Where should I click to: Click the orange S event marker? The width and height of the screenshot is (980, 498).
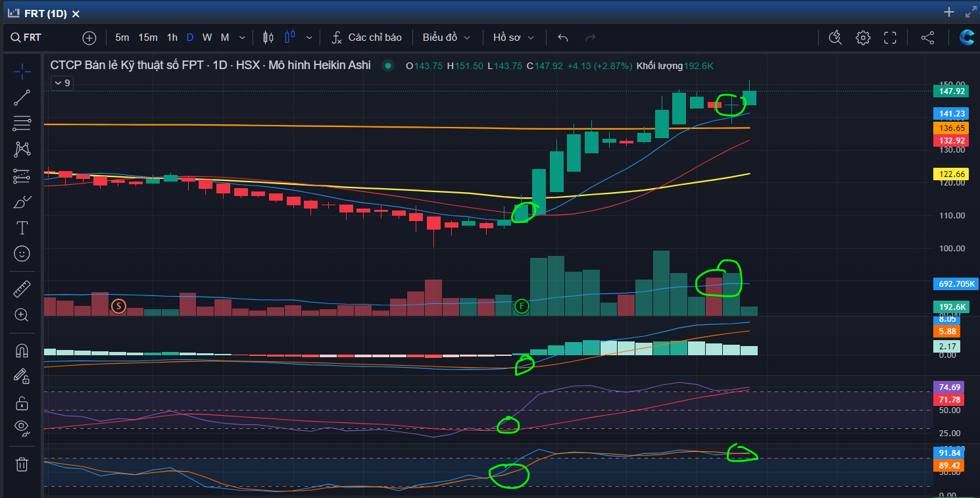[118, 305]
